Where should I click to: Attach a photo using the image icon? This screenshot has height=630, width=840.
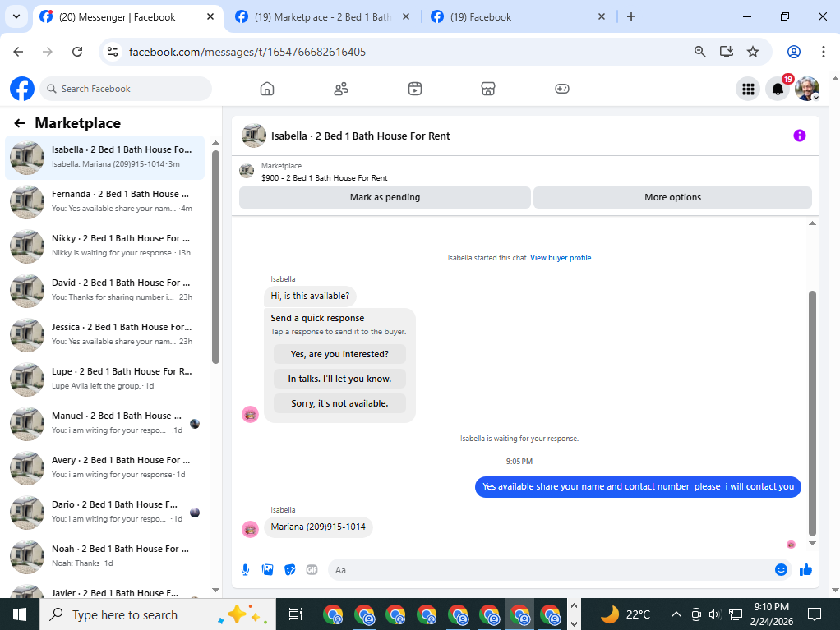click(267, 570)
